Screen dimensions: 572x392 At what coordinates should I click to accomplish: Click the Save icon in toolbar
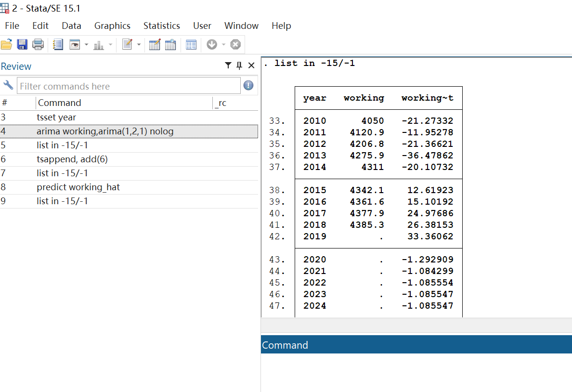pos(22,45)
